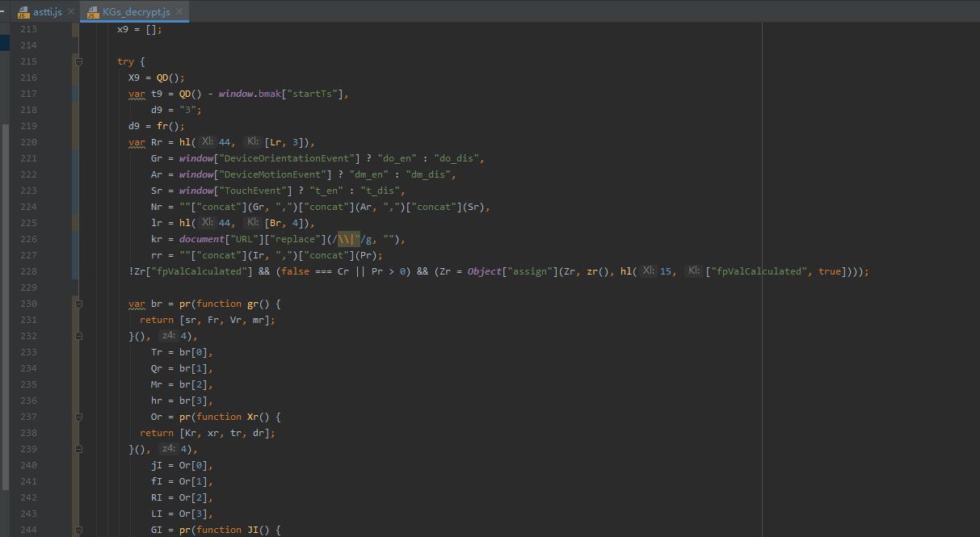Screen dimensions: 980x537
Task: Click the 'Xl:' inlay hint on line 228
Action: [x=649, y=271]
